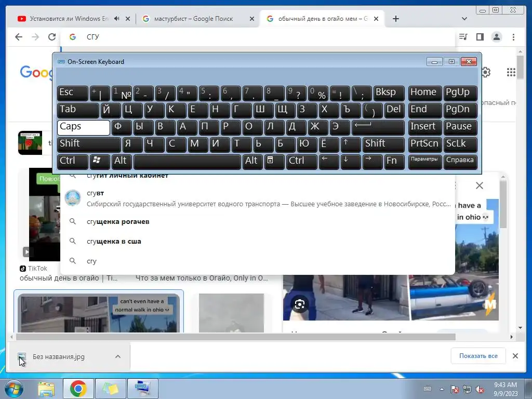532x399 pixels.
Task: Toggle the ScLk key on keyboard
Action: 460,144
